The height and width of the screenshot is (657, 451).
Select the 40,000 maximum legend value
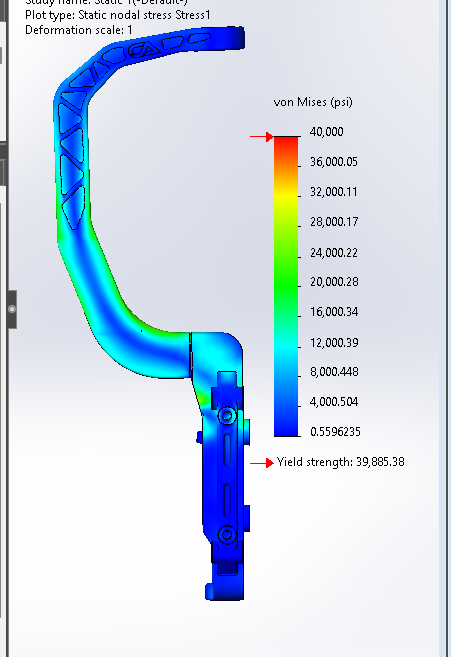[327, 132]
